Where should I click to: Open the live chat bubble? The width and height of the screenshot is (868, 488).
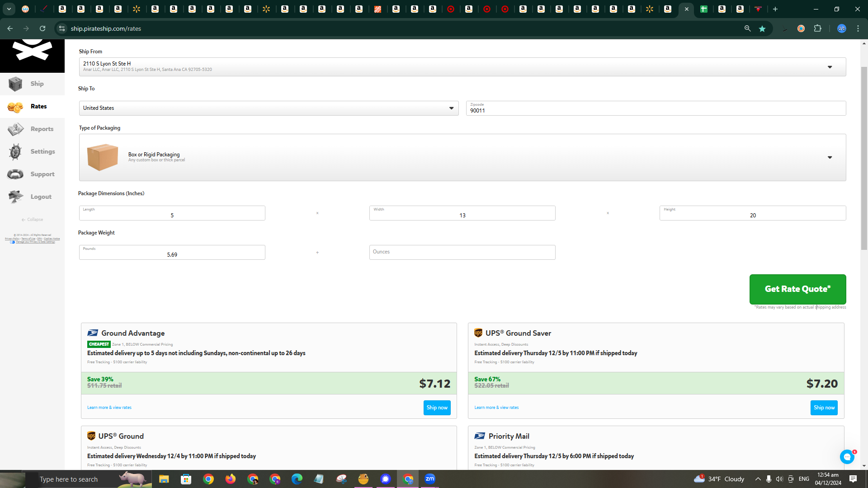click(847, 457)
